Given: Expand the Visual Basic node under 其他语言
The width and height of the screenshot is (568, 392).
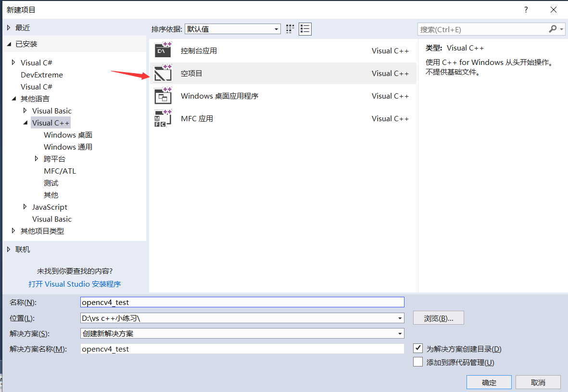Looking at the screenshot, I should pyautogui.click(x=25, y=110).
